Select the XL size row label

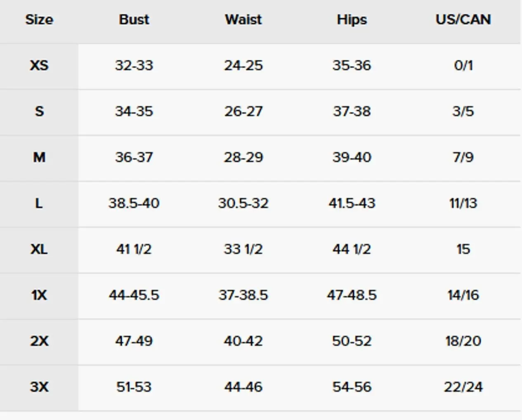pos(39,249)
